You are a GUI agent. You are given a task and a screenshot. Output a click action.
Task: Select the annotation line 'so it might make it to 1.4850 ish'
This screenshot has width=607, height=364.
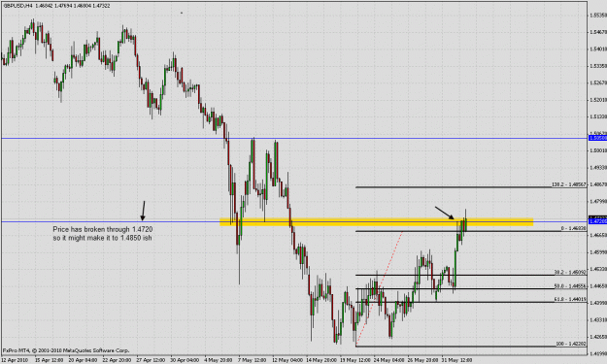(x=102, y=238)
